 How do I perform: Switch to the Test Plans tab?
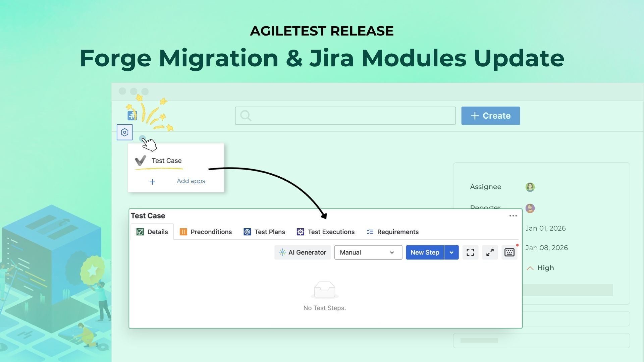pos(264,232)
